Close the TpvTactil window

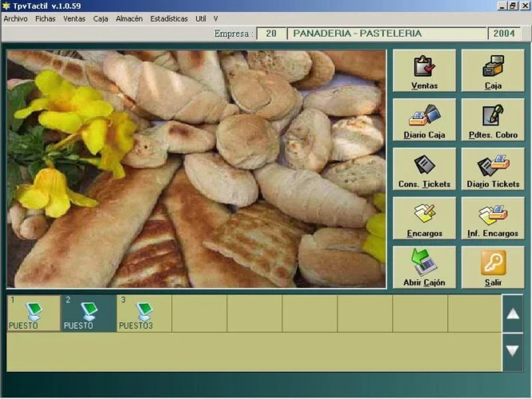pyautogui.click(x=524, y=6)
